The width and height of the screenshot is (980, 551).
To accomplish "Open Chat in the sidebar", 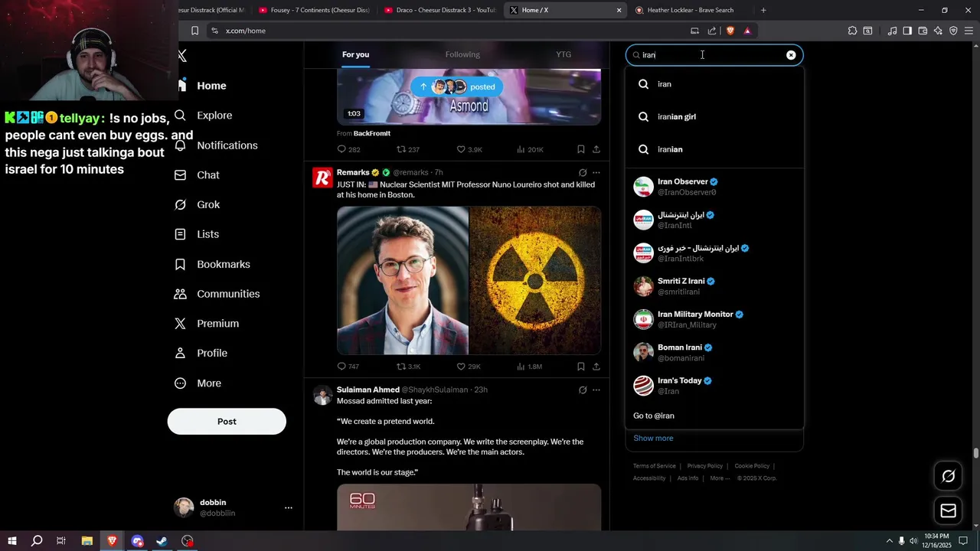I will pos(198,175).
